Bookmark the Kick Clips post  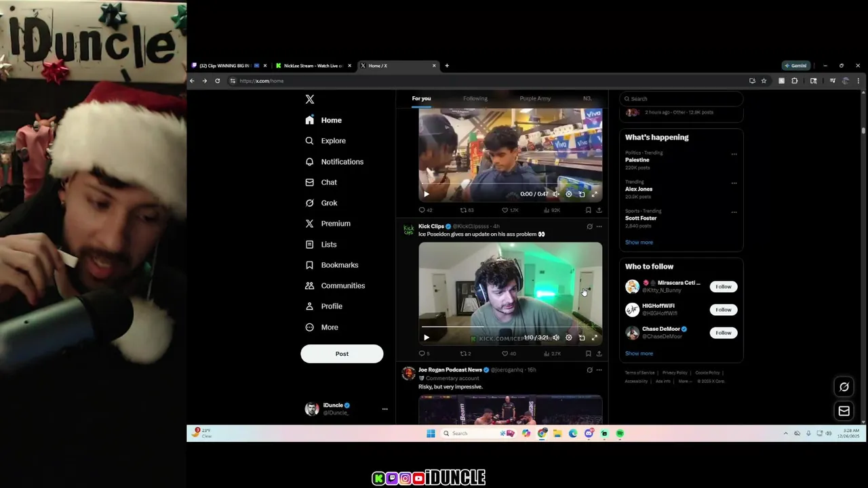click(x=588, y=354)
